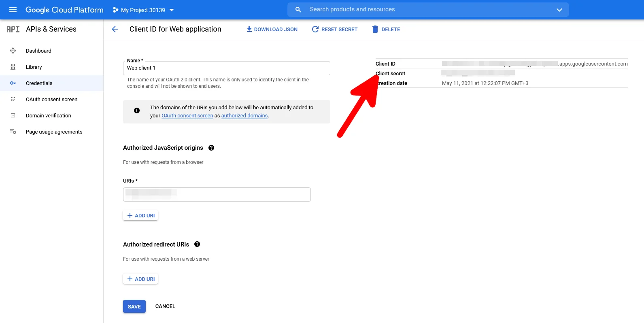This screenshot has width=644, height=323.
Task: Click the Reset Secret button
Action: pos(335,30)
